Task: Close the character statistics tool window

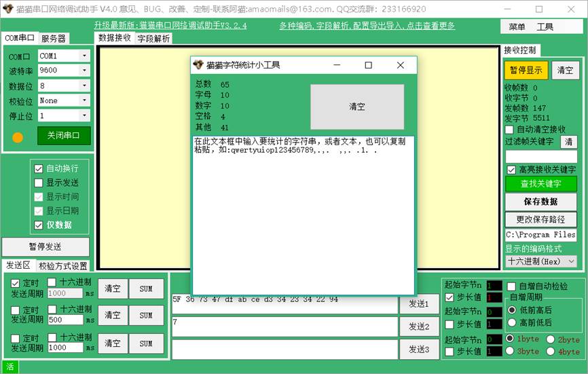Action: click(x=400, y=65)
